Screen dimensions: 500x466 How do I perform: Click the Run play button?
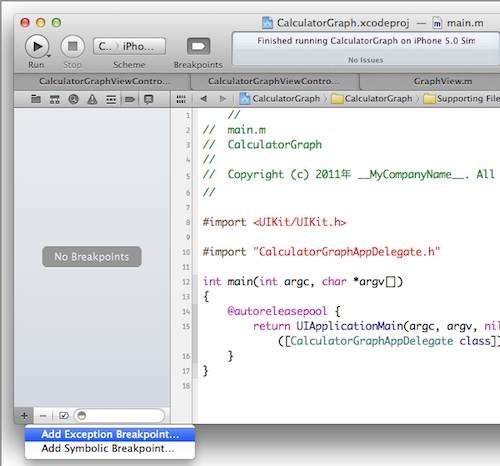[37, 46]
